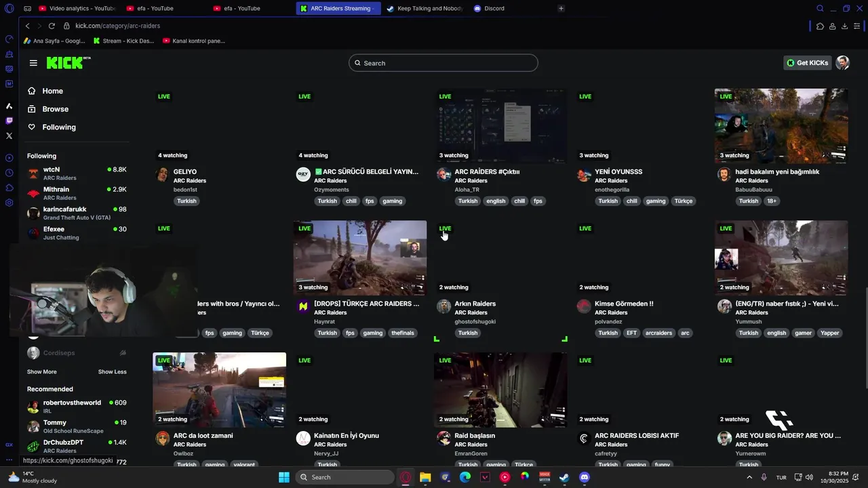Click the Windows Start button
Viewport: 868px width, 488px height.
tap(284, 477)
